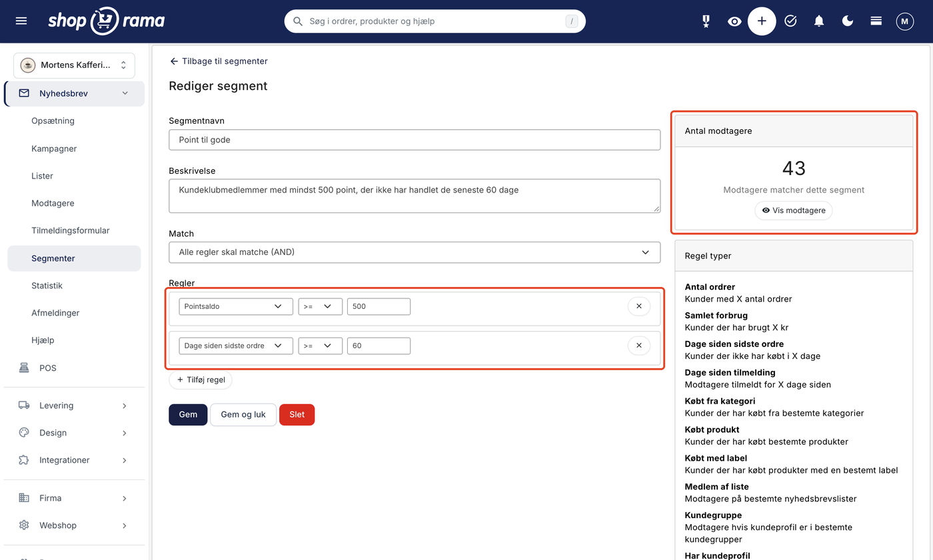Viewport: 933px width, 560px height.
Task: Go back via Tilbage til segmenter
Action: pos(219,61)
